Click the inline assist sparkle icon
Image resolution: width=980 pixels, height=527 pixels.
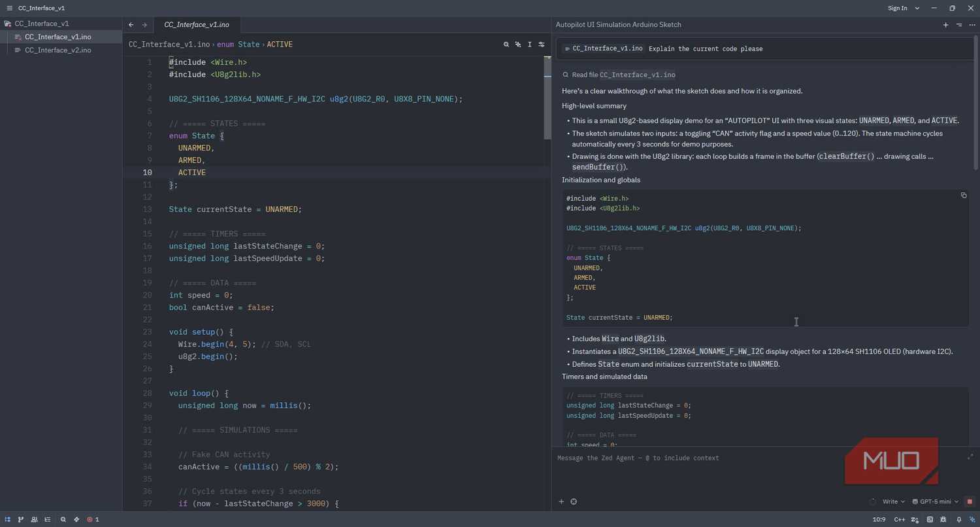[x=518, y=44]
